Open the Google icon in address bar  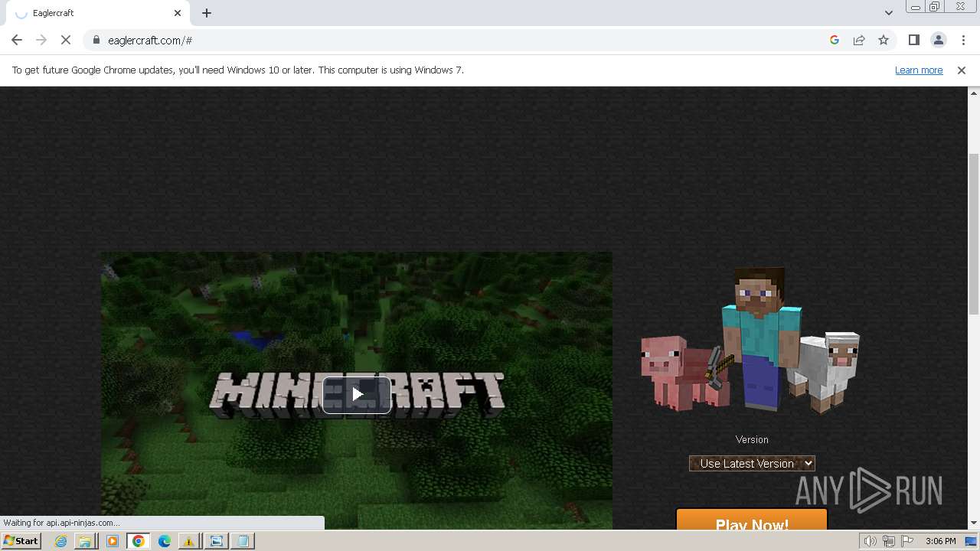click(x=835, y=40)
